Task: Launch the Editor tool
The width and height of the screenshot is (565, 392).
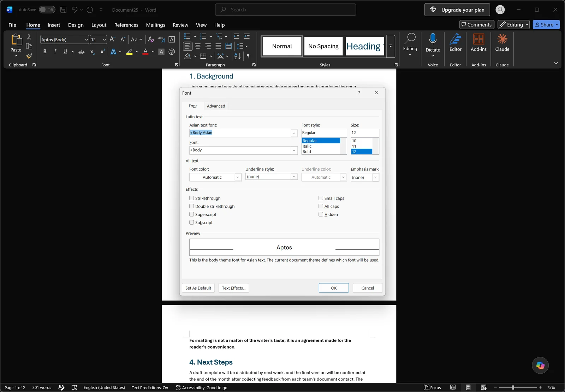Action: pyautogui.click(x=456, y=42)
